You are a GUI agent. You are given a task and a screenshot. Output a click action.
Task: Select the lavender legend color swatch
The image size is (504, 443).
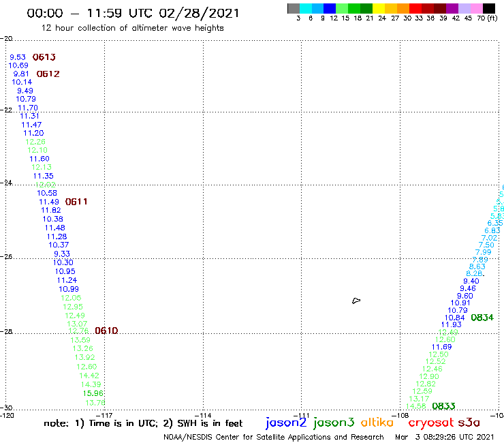(x=464, y=8)
